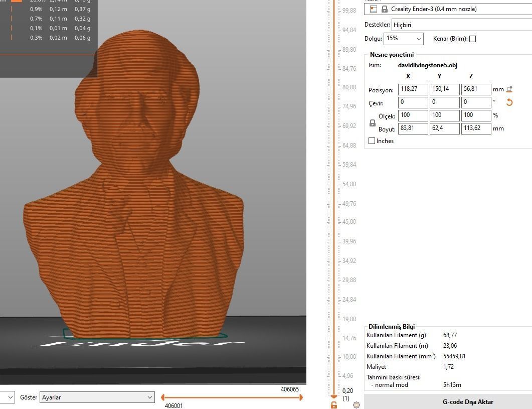Open the Destekler dropdown showing Hiçbiri
Image resolution: width=532 pixels, height=409 pixels.
462,25
